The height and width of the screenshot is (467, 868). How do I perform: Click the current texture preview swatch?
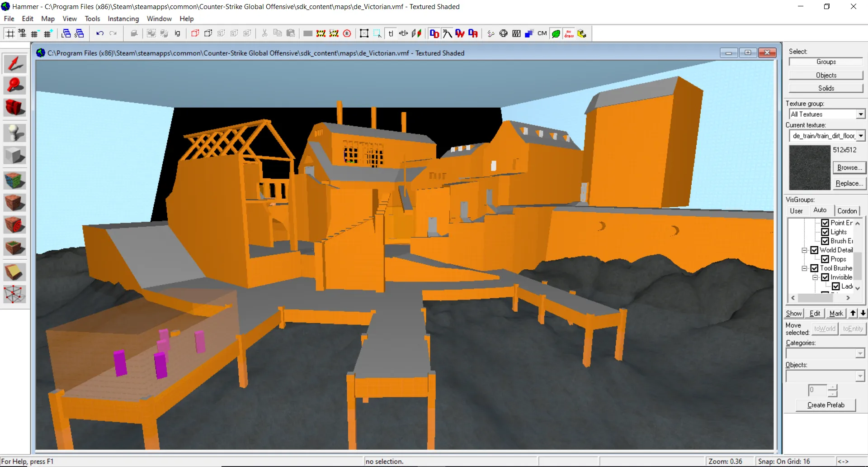point(810,167)
